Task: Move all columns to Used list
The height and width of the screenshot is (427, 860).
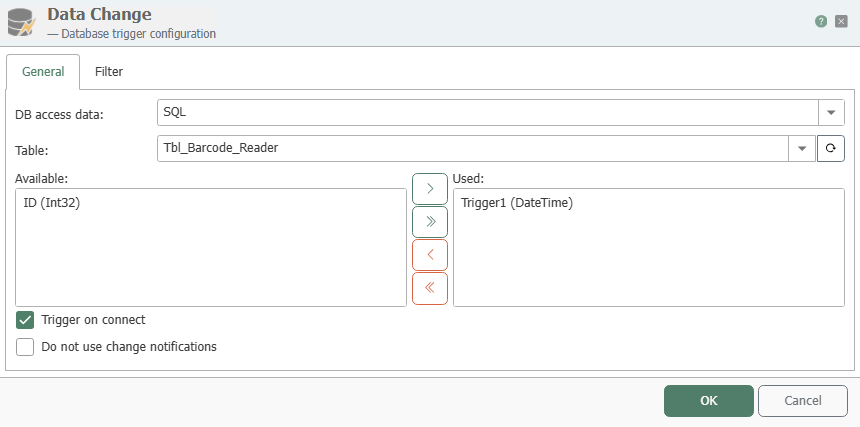Action: (430, 221)
